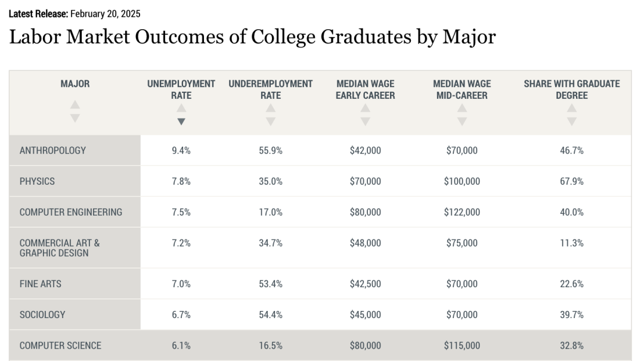Click the Sociology major cell
Viewport: 644px width, 361px height.
coord(42,315)
